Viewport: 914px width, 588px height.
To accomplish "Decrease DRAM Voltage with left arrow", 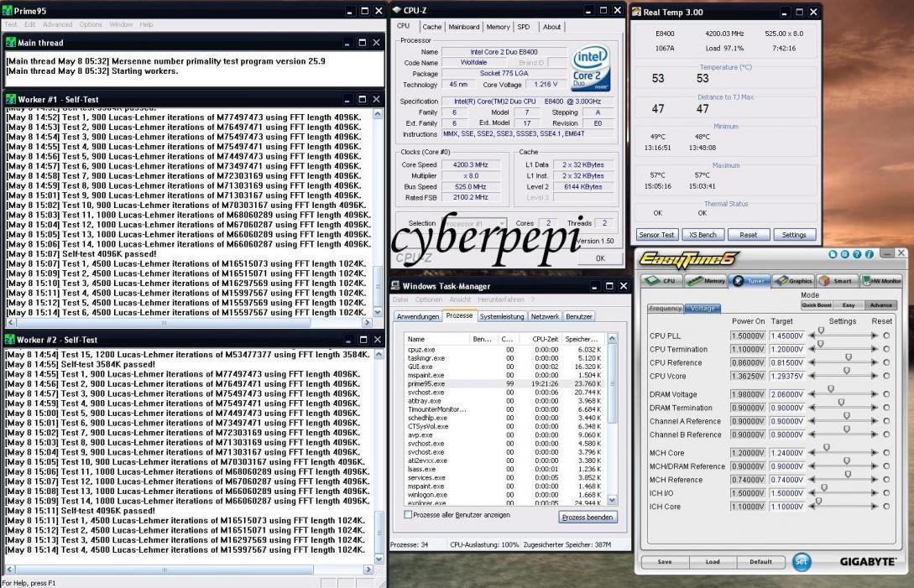I will [812, 394].
